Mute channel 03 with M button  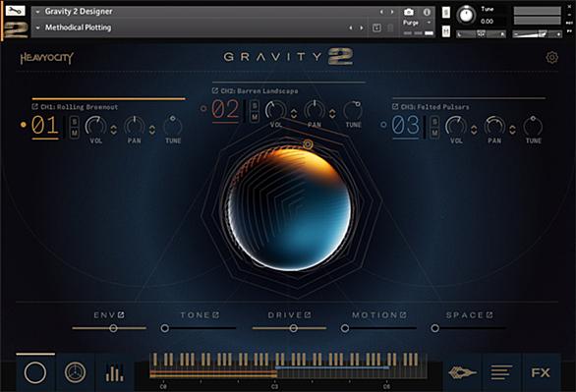point(434,133)
